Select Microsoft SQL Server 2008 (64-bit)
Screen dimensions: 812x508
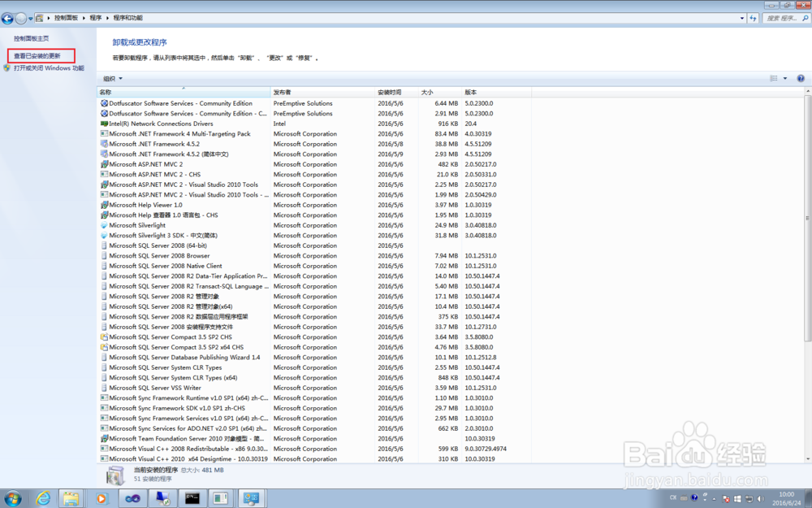click(x=158, y=245)
